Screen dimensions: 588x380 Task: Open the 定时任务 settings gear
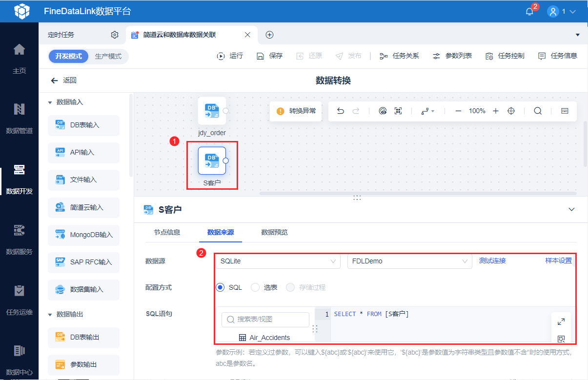pos(115,35)
